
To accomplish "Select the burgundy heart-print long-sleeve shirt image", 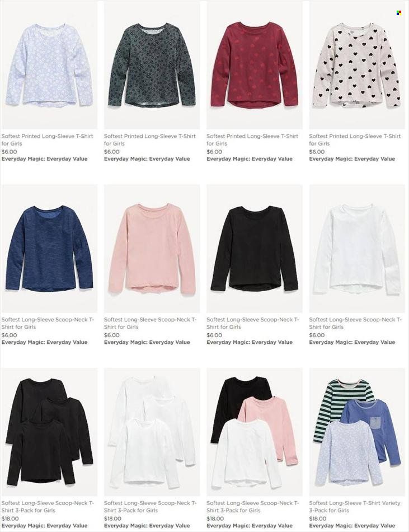I will click(254, 65).
